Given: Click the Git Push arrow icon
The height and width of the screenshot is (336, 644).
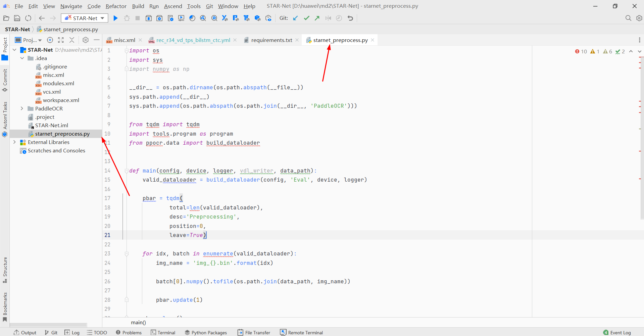Looking at the screenshot, I should tap(317, 18).
